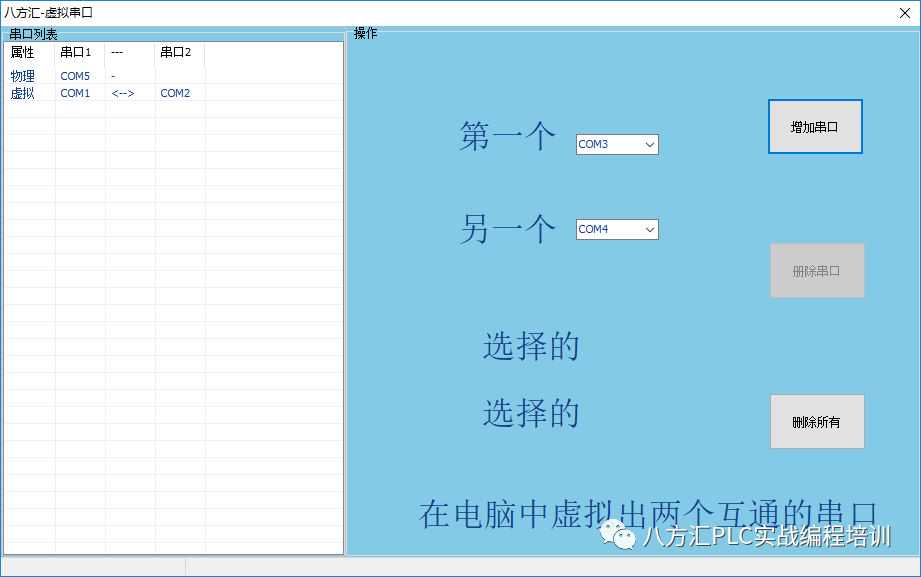Click the COM5 cell in the port list
921x577 pixels.
pyautogui.click(x=75, y=76)
